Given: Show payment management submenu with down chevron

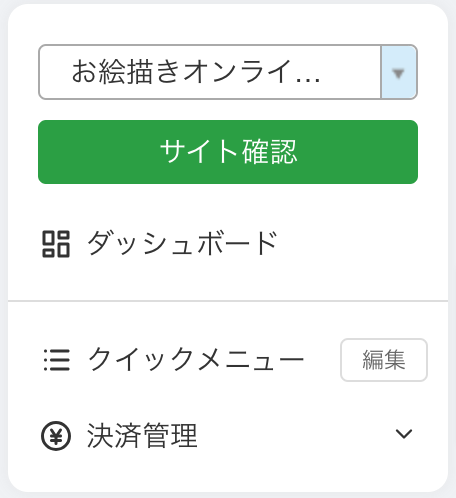Looking at the screenshot, I should coord(404,434).
